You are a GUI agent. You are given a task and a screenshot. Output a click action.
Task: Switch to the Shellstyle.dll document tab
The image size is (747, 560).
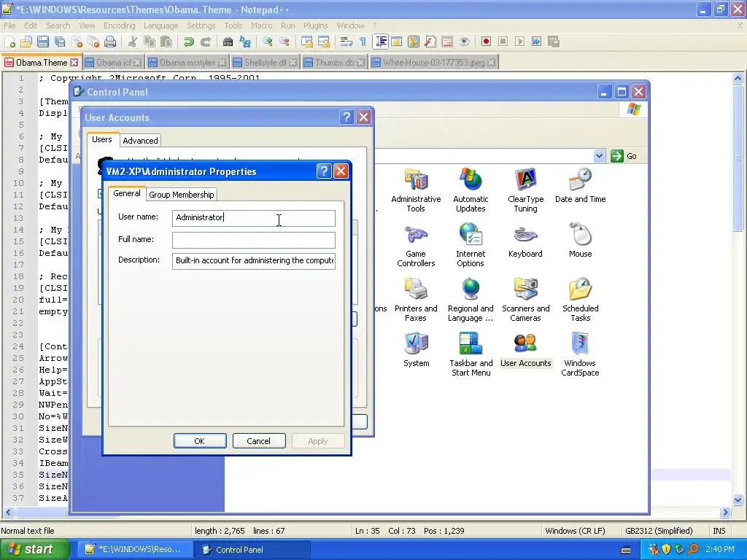[x=265, y=63]
